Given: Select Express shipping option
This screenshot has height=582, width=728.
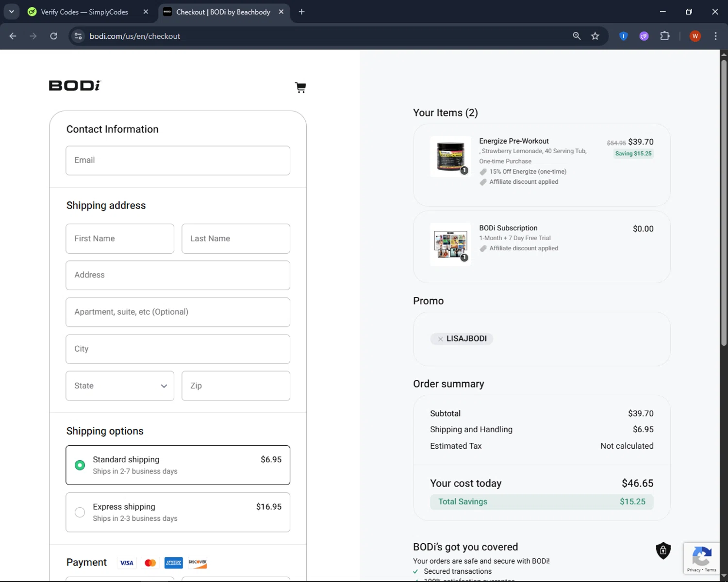Looking at the screenshot, I should [x=178, y=512].
